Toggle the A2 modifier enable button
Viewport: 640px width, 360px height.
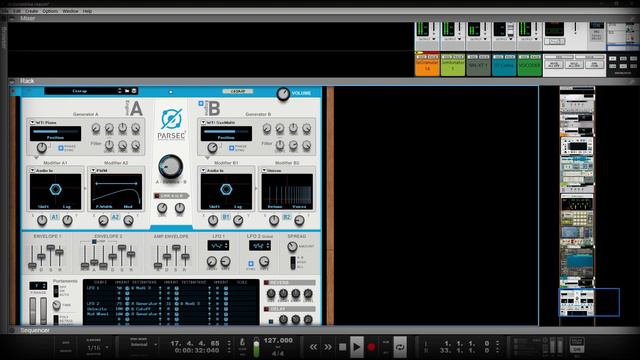point(116,217)
